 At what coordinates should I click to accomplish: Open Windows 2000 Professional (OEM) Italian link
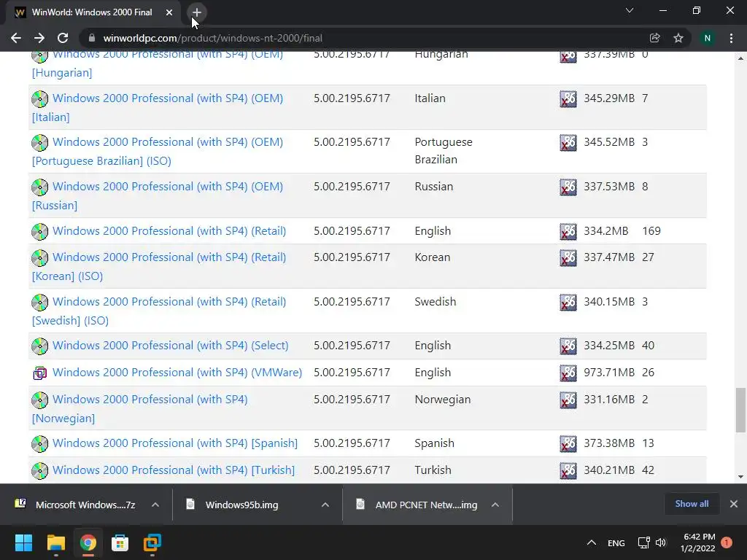tap(158, 107)
